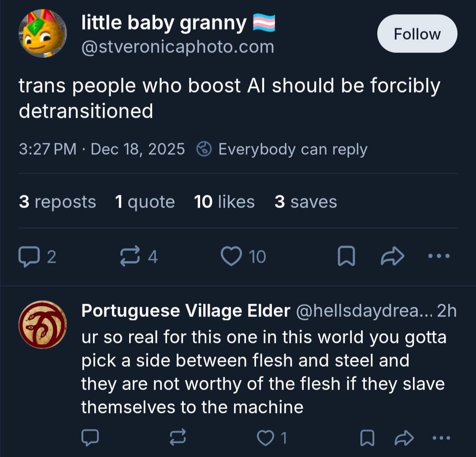Open the 1 quote list

pyautogui.click(x=145, y=202)
